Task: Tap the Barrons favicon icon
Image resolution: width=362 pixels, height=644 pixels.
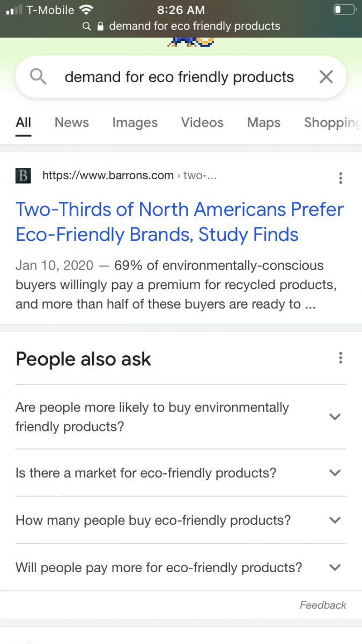Action: [23, 175]
